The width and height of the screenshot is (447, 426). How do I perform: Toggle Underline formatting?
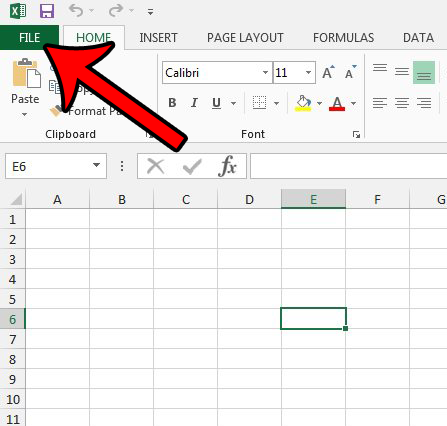pos(216,103)
